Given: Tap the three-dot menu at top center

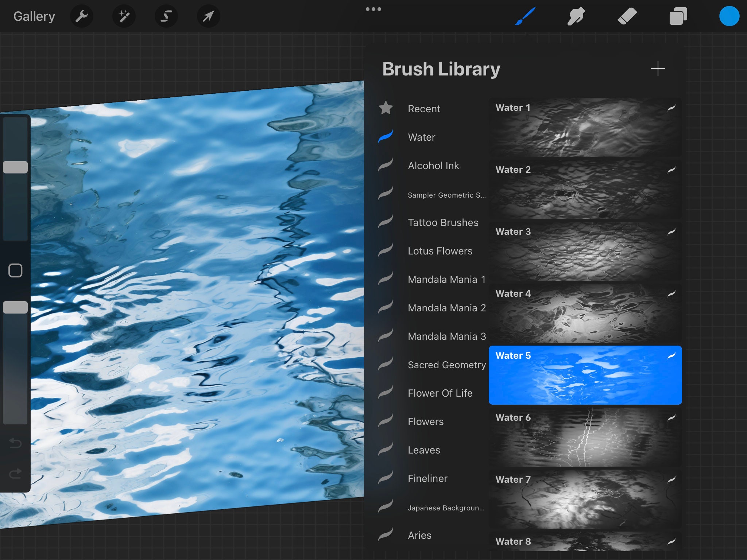Looking at the screenshot, I should [x=373, y=9].
